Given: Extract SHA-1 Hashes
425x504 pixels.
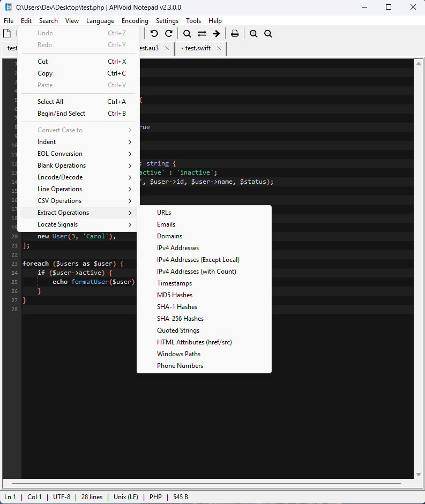Looking at the screenshot, I should point(204,307).
